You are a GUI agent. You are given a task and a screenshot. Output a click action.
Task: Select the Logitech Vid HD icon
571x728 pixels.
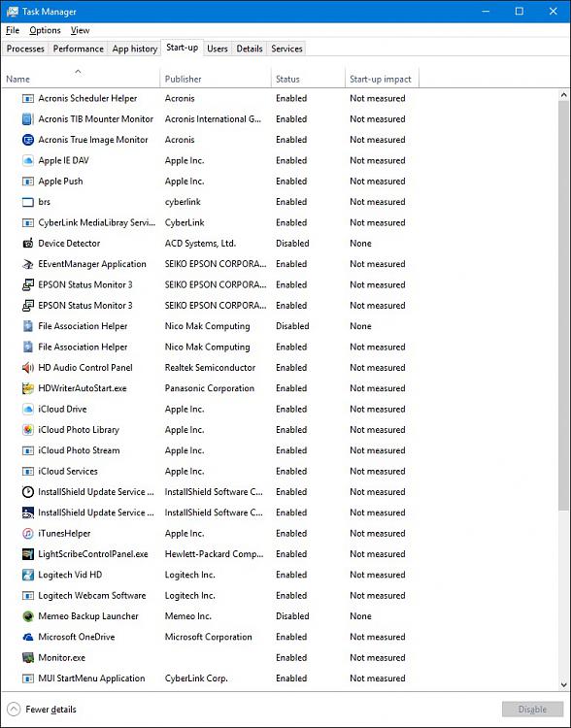[x=28, y=575]
